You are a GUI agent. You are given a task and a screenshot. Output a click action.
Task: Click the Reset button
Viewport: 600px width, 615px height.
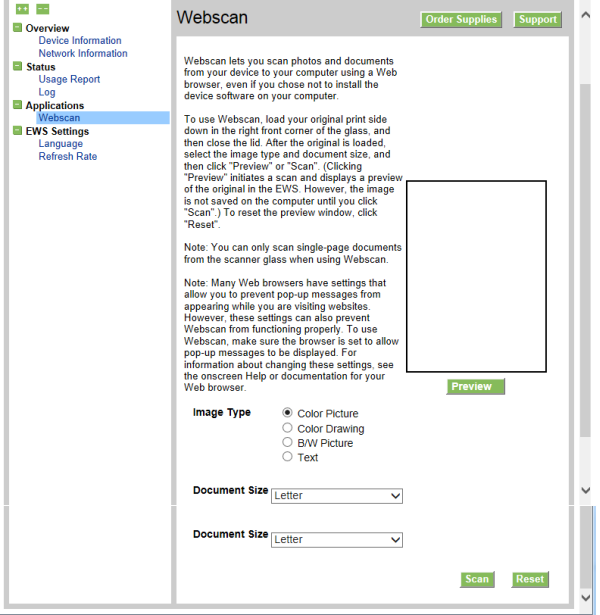click(x=530, y=579)
